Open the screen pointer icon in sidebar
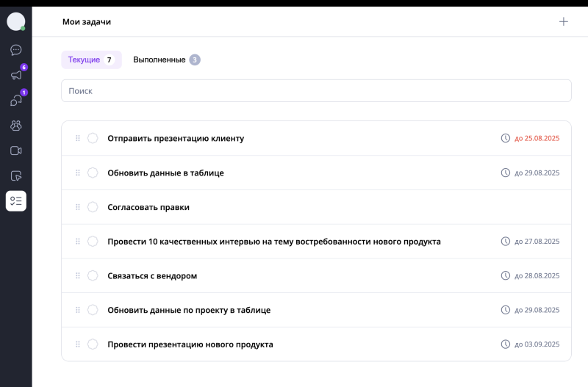This screenshot has height=387, width=588. click(x=15, y=176)
